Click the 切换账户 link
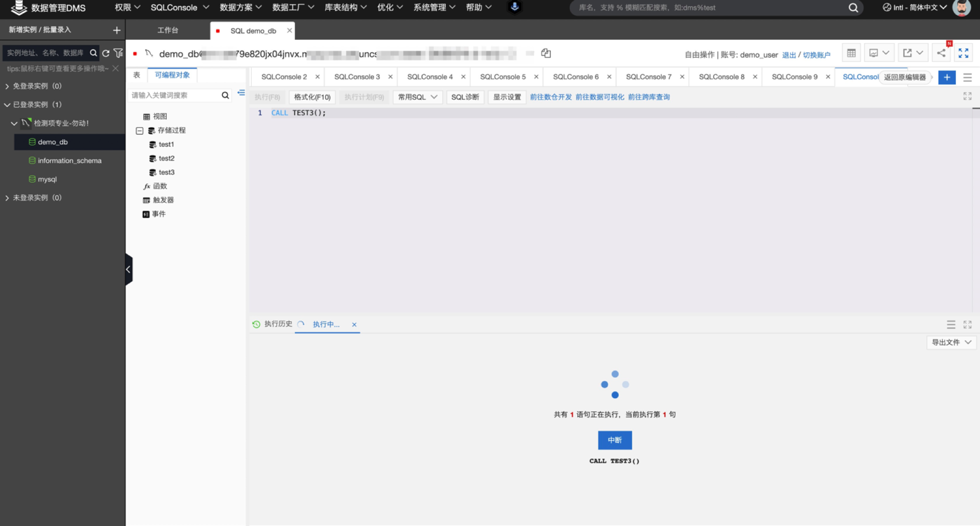Image resolution: width=980 pixels, height=526 pixels. (x=816, y=55)
